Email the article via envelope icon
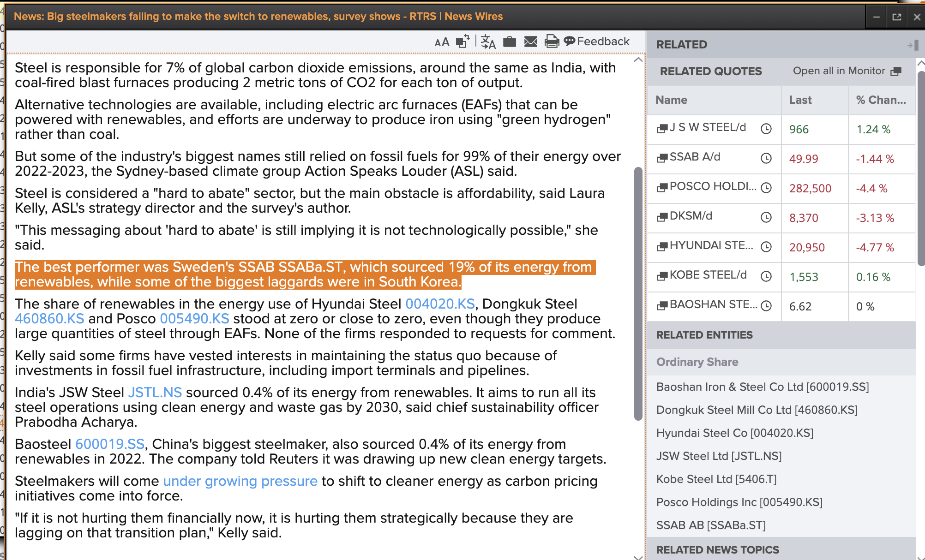Viewport: 925px width, 560px height. (531, 42)
